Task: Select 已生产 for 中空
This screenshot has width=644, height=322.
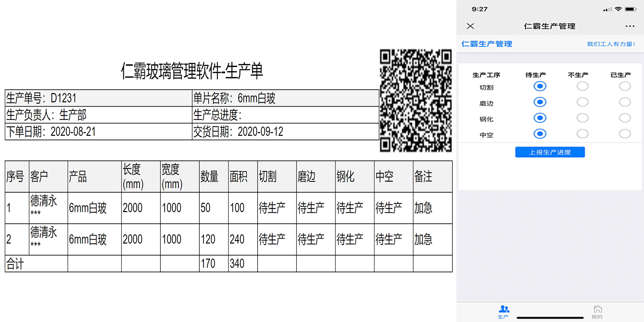Action: point(625,134)
